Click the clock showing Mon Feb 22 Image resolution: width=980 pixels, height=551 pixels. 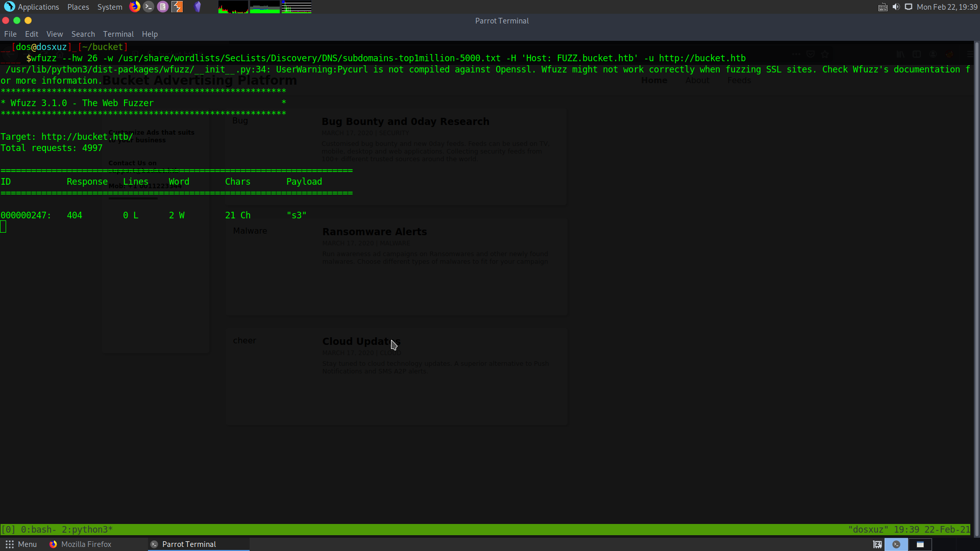pos(947,7)
